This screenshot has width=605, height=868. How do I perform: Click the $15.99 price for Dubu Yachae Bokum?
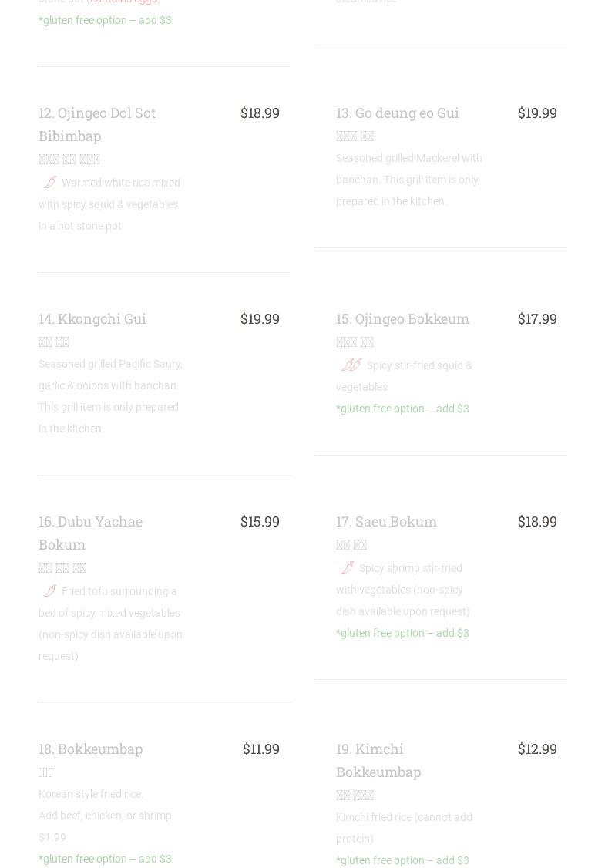click(260, 521)
